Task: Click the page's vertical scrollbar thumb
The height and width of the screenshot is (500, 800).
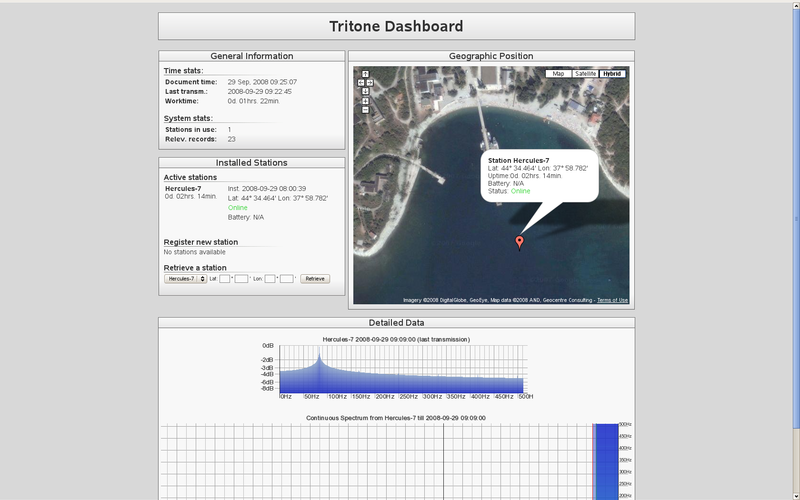Action: click(796, 219)
